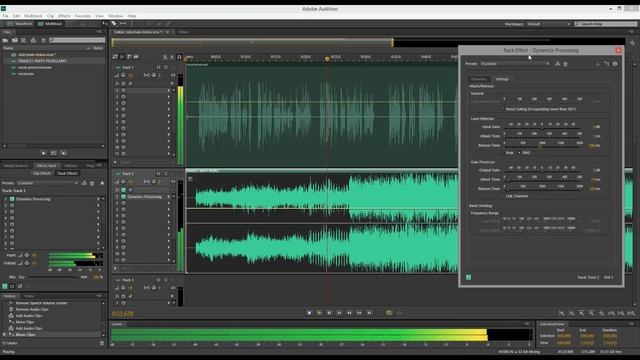Click the inputs/outputs icon above Track 1
This screenshot has width=640, height=360.
click(x=116, y=57)
